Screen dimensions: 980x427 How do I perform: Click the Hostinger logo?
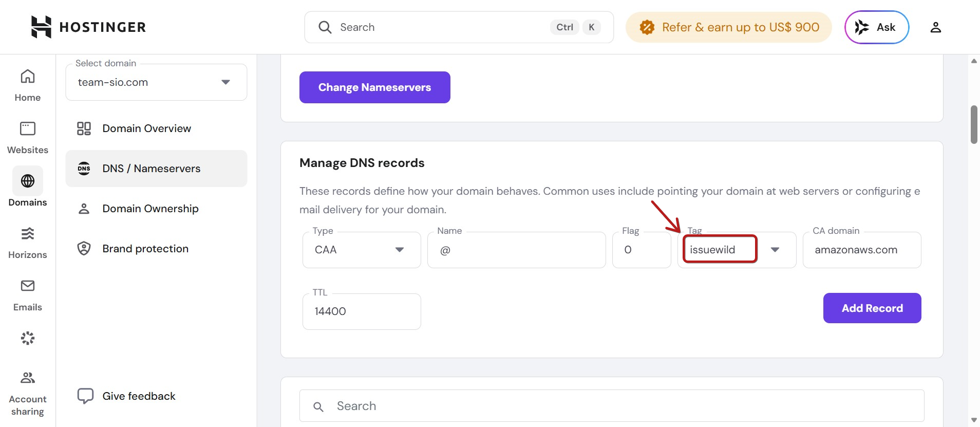coord(88,27)
